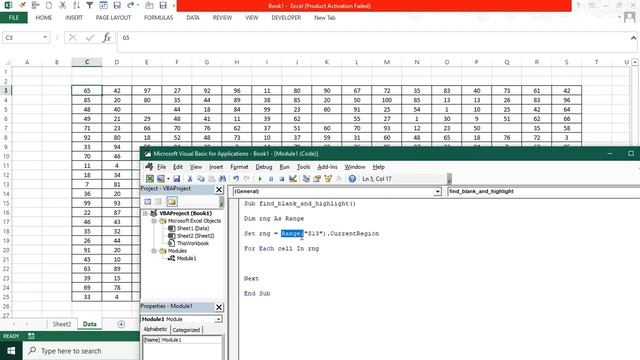Click the Break pause icon in VBA toolbar
640x360 pixels.
point(271,179)
